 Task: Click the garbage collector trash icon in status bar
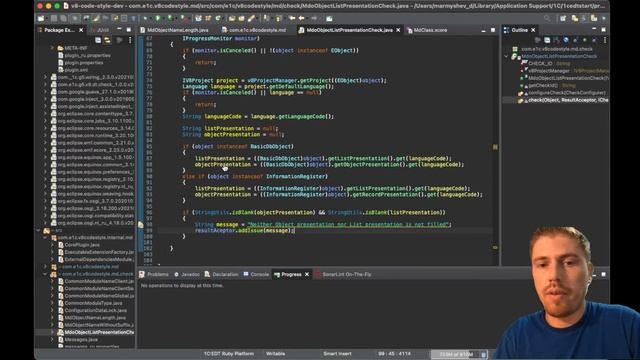(x=483, y=354)
